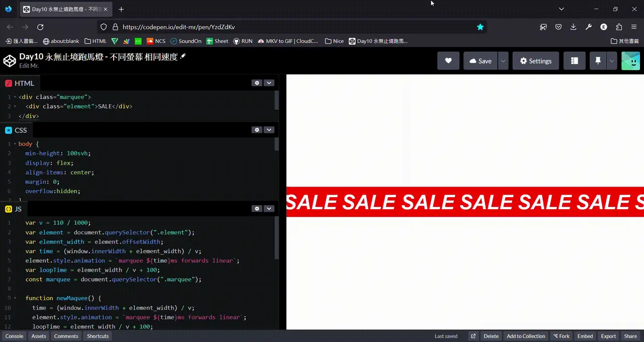Open the pinned items dropdown arrow

612,61
